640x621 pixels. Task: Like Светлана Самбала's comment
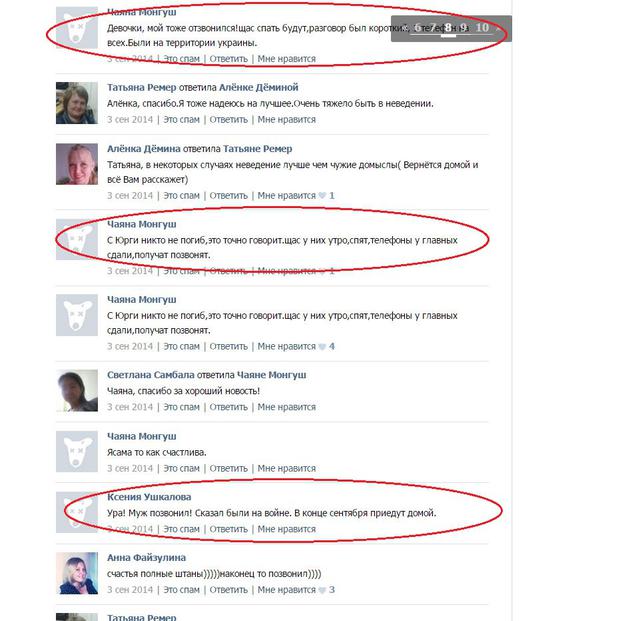click(287, 407)
